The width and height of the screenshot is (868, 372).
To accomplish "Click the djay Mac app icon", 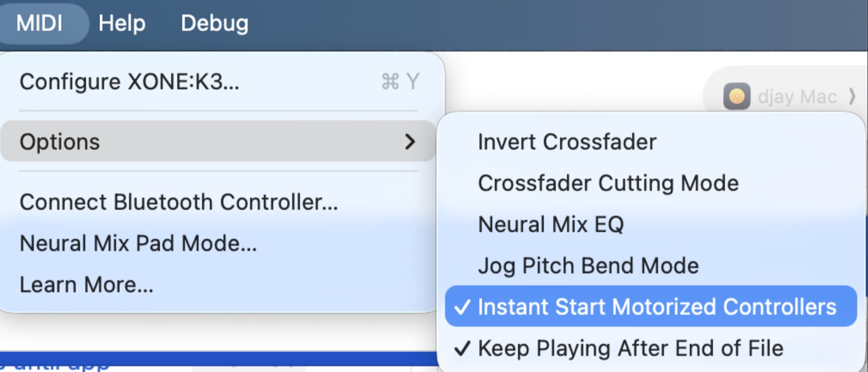I will 736,96.
